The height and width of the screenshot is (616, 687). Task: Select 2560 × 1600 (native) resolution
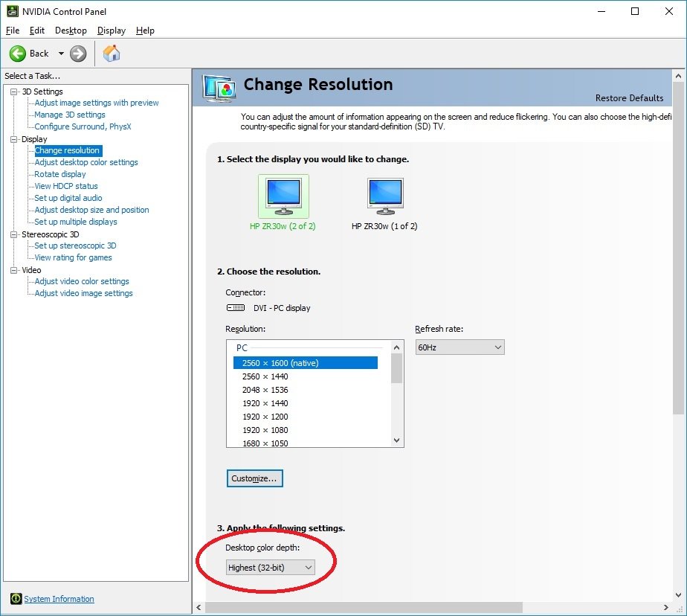[x=306, y=363]
